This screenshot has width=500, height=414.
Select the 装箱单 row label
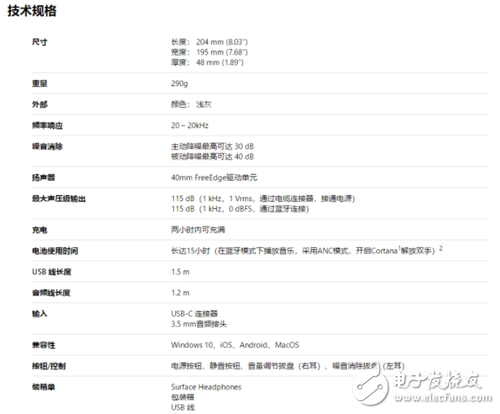point(43,387)
